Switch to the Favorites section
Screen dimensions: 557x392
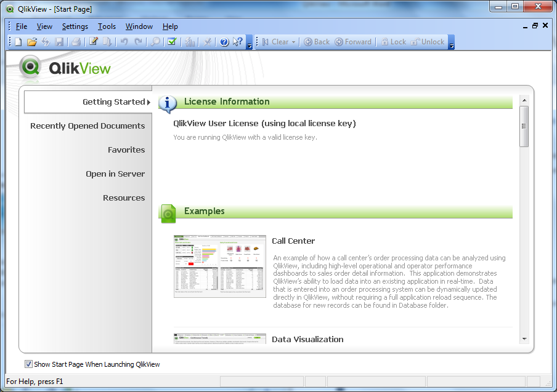click(126, 150)
